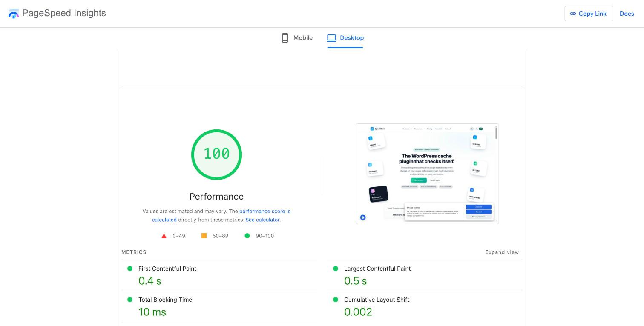Screen dimensions: 644x326
Task: Open the PageSpeed Insights title link
Action: tap(64, 13)
